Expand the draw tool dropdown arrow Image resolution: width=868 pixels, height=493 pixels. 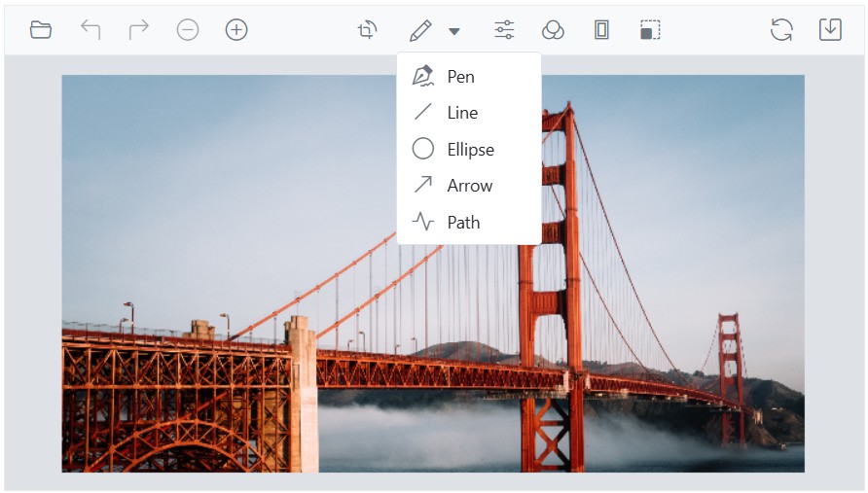point(454,31)
